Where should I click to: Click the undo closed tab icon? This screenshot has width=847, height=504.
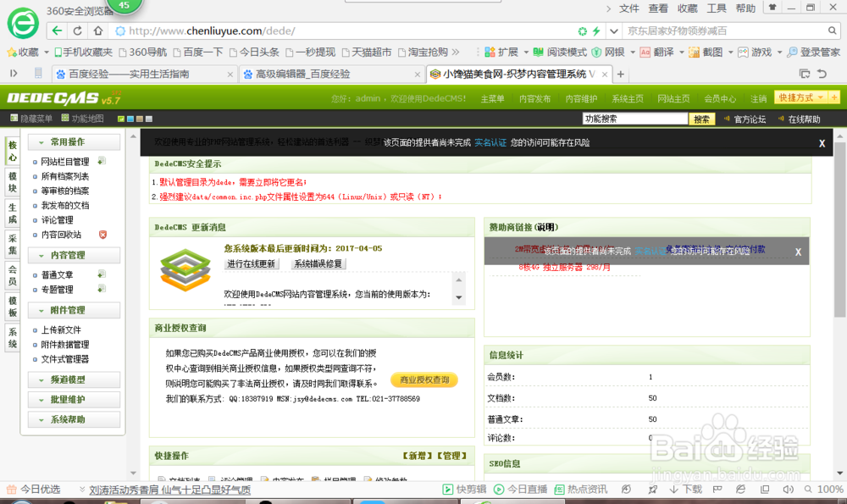[822, 74]
